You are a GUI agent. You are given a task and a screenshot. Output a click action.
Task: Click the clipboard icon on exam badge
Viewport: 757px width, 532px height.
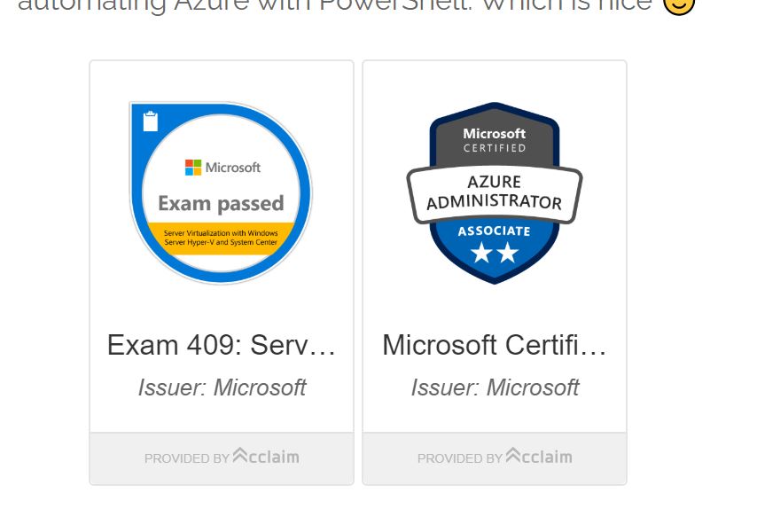tap(151, 121)
